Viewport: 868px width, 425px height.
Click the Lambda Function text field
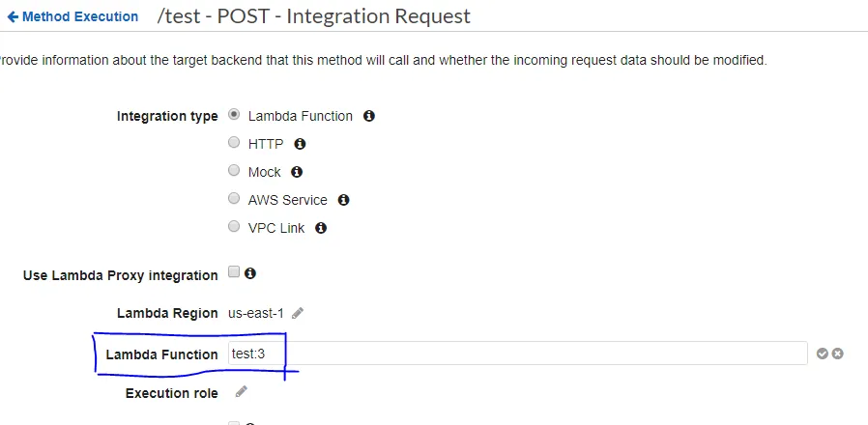517,354
